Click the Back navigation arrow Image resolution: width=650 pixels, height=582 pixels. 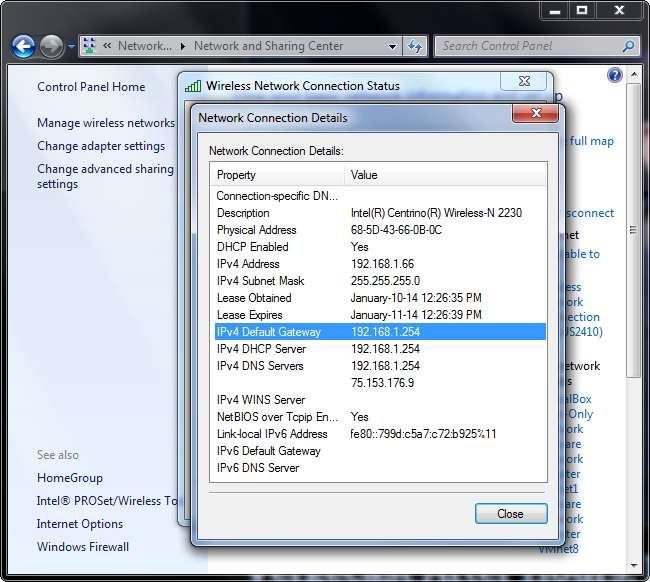coord(23,46)
